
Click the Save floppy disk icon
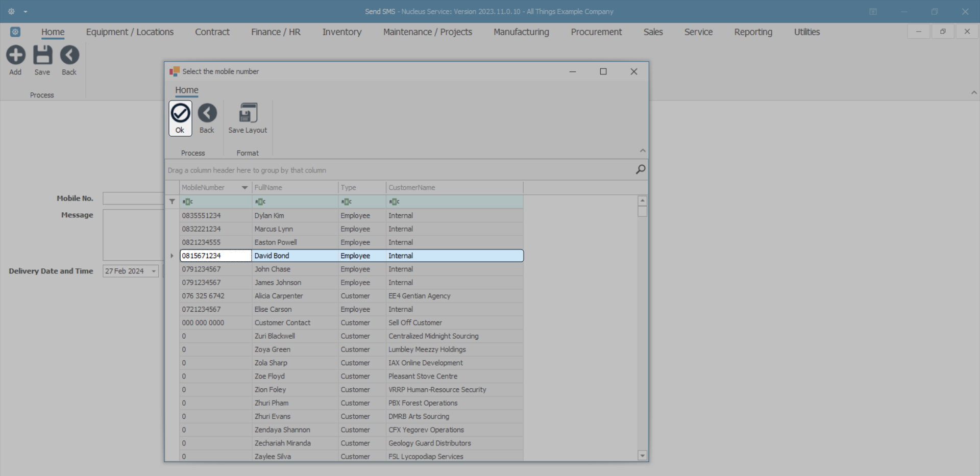coord(42,55)
